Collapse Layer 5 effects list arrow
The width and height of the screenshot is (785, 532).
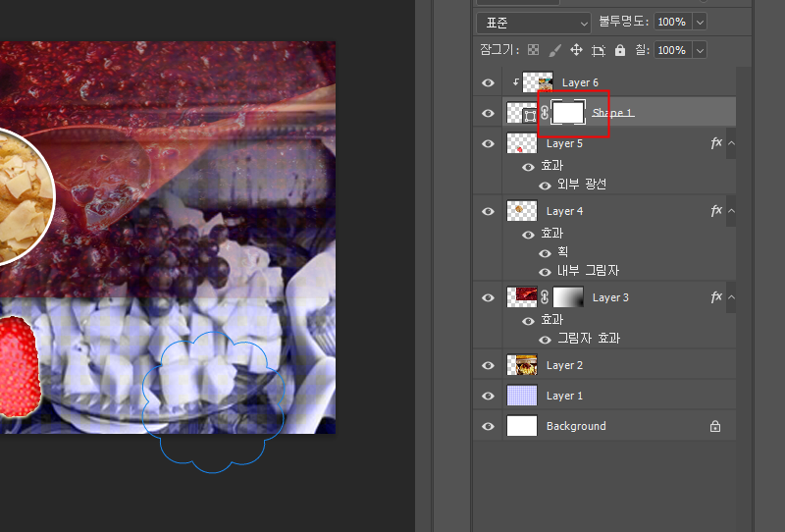pyautogui.click(x=731, y=142)
